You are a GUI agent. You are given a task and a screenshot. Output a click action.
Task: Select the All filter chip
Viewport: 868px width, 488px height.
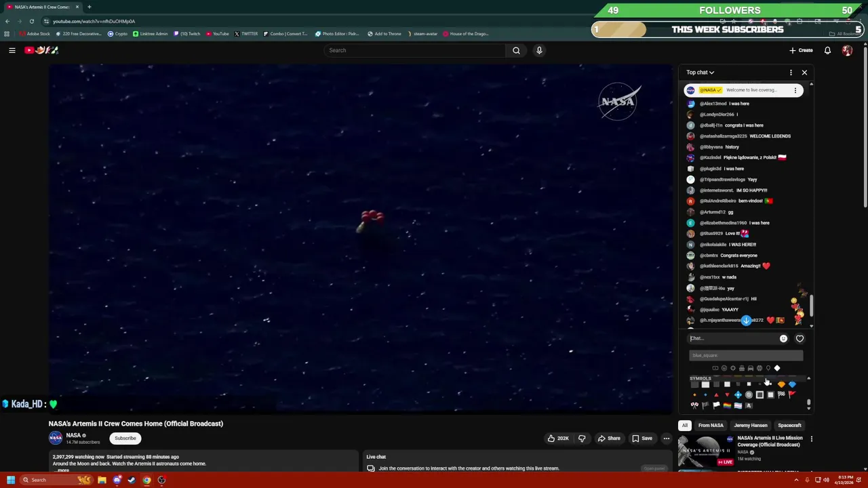tap(685, 426)
